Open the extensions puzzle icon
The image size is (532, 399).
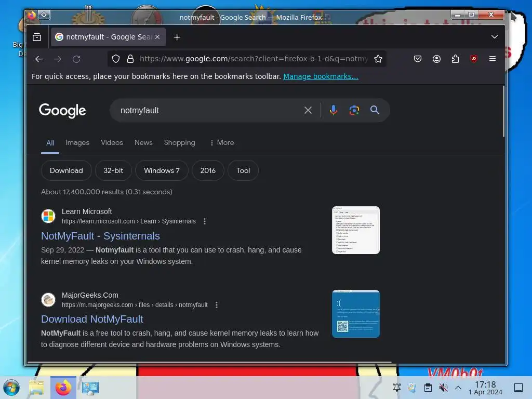pos(455,59)
